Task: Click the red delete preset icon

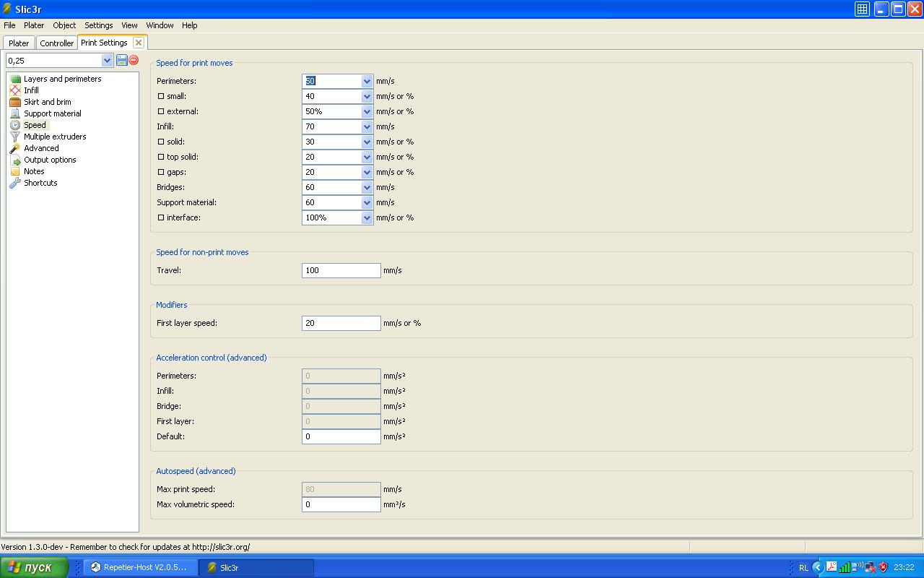Action: click(x=134, y=61)
